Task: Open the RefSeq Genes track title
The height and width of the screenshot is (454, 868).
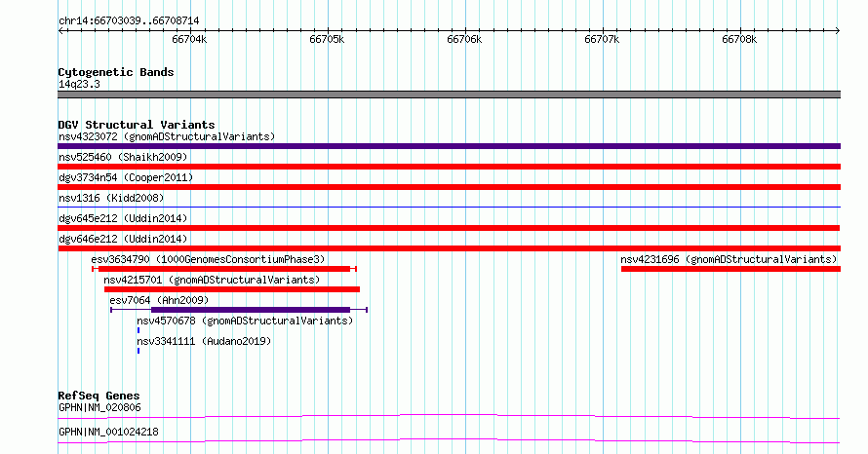Action: coord(99,396)
